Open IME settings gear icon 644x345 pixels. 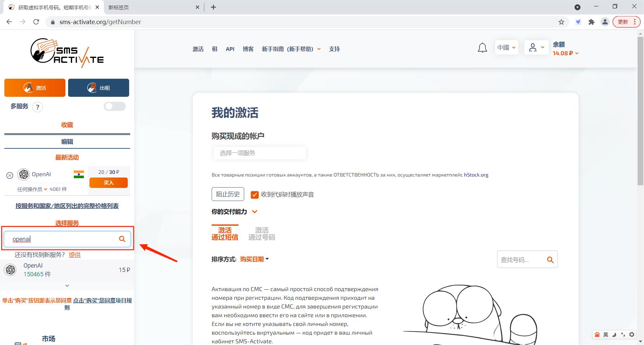pyautogui.click(x=632, y=334)
